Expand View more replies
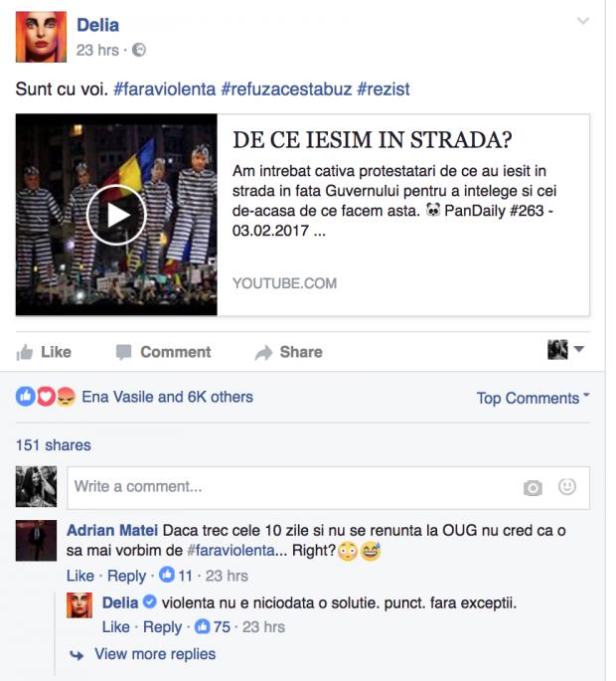 point(155,654)
